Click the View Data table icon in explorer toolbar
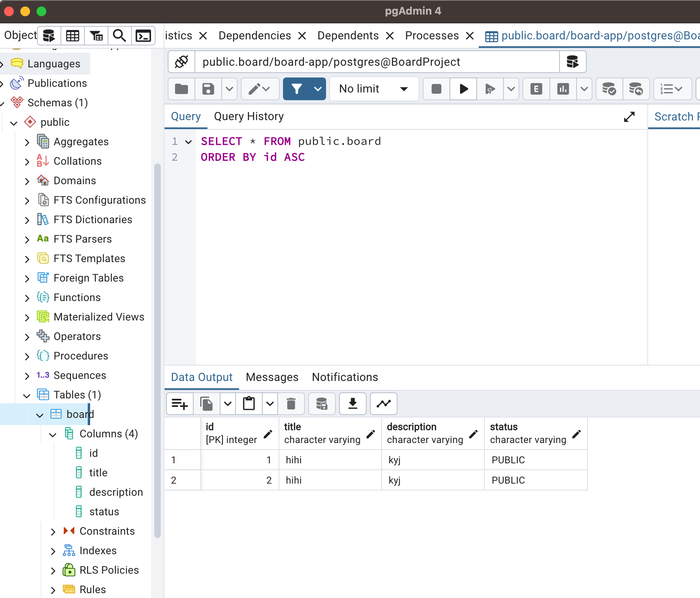The width and height of the screenshot is (700, 598). pyautogui.click(x=73, y=36)
